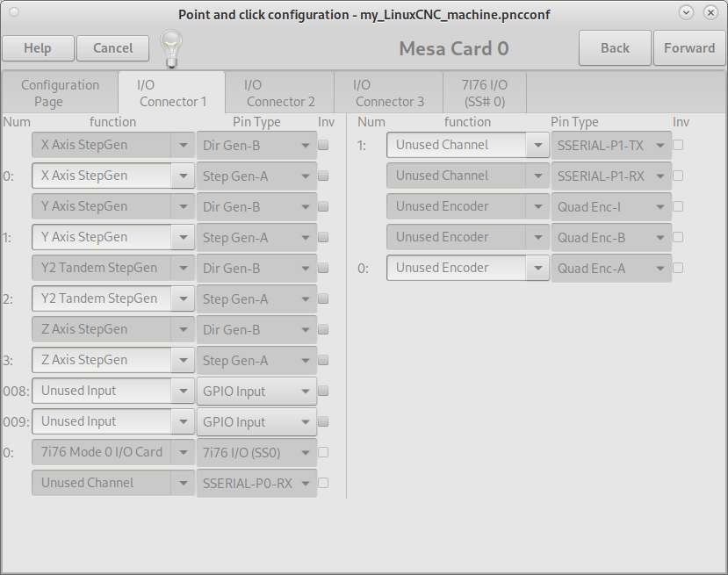Image resolution: width=728 pixels, height=575 pixels.
Task: Toggle Inv checkbox for Y2 Tandem Step Gen-A
Action: click(x=323, y=298)
